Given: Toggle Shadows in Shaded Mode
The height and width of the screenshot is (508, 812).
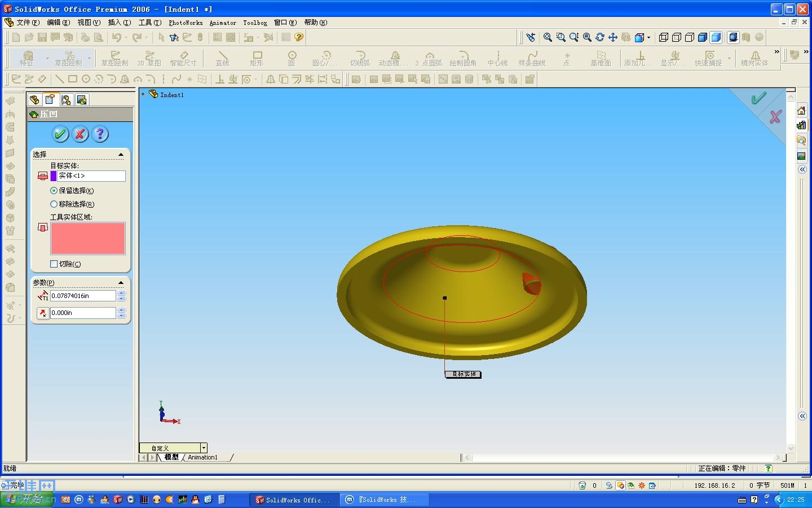Looking at the screenshot, I should point(733,37).
